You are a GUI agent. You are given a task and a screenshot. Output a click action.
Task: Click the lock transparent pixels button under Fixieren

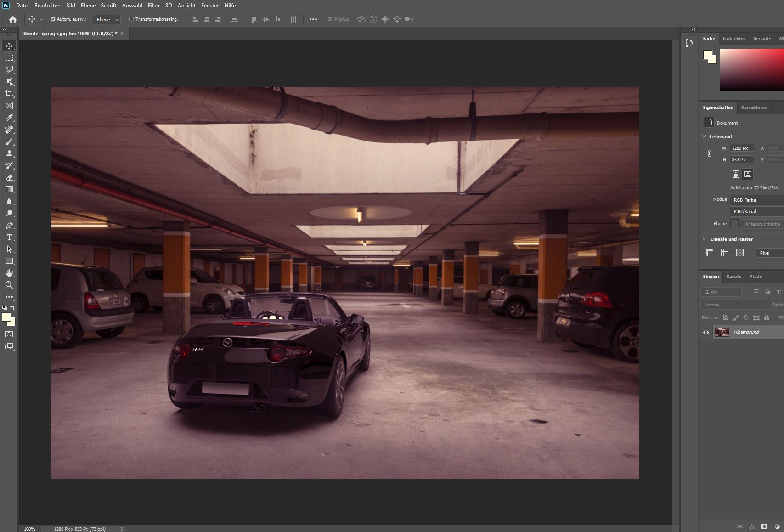click(726, 317)
